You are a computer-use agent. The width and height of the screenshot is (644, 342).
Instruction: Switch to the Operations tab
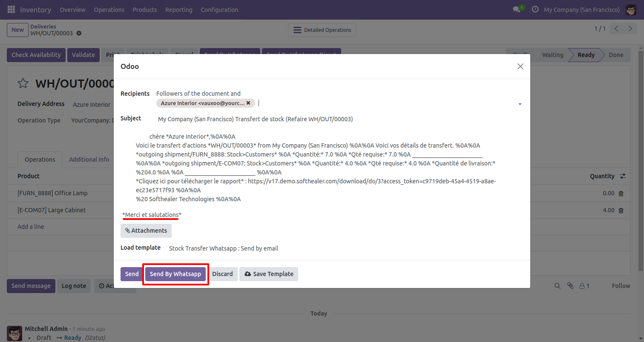(40, 160)
